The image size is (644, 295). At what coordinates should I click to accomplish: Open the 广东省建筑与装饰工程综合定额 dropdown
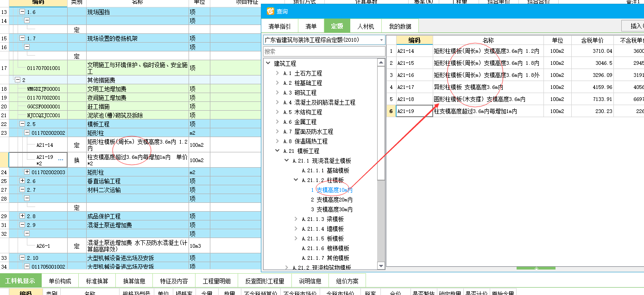coord(381,40)
